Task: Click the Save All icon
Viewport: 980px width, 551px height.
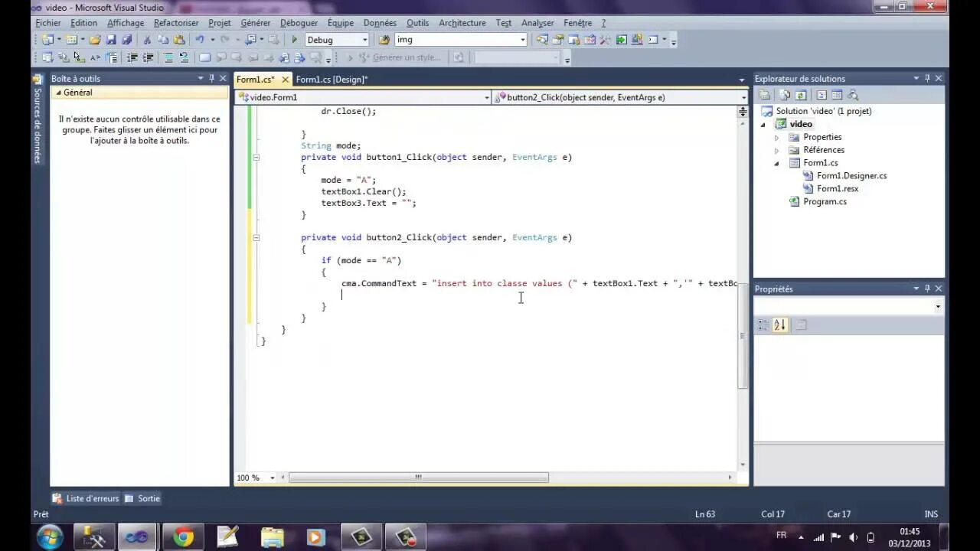Action: pyautogui.click(x=126, y=40)
